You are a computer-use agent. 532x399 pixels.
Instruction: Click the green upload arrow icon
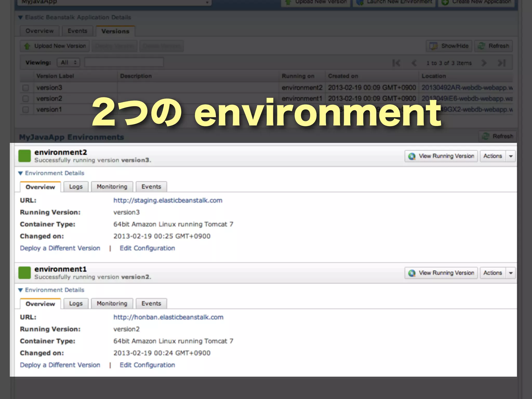point(27,46)
